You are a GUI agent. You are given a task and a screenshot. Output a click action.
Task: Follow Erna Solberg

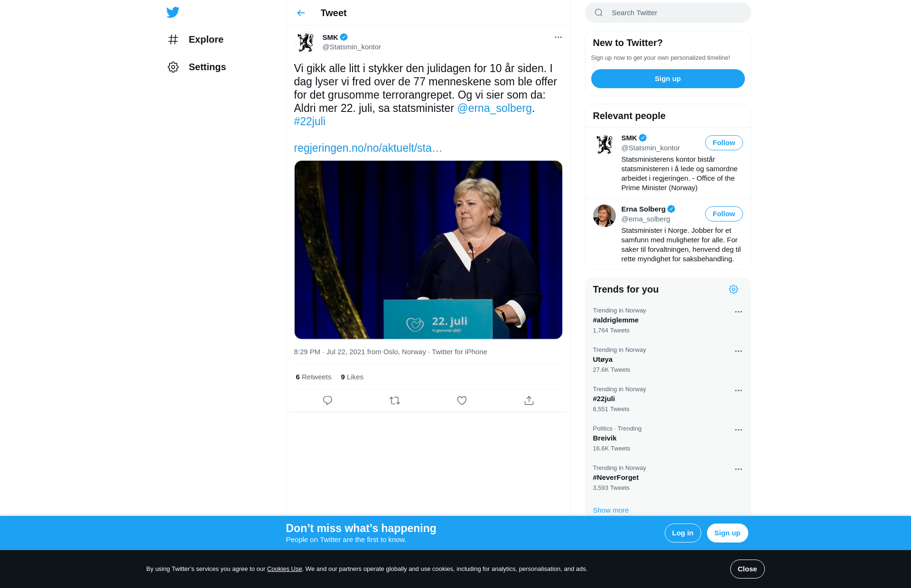pos(724,214)
